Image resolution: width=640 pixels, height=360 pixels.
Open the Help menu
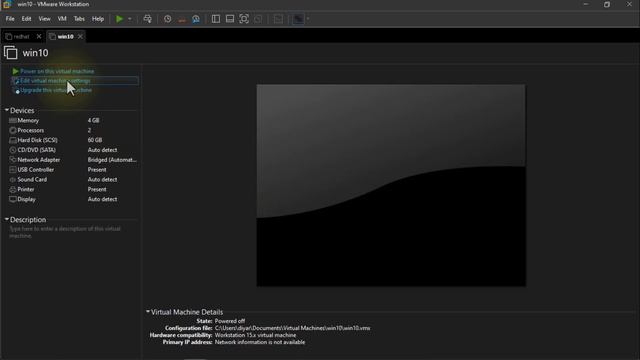[98, 19]
